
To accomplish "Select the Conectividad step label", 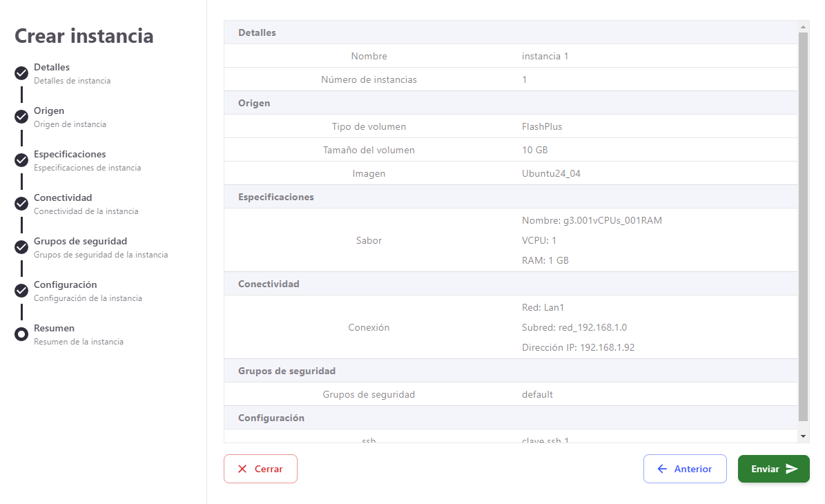I will coord(63,198).
